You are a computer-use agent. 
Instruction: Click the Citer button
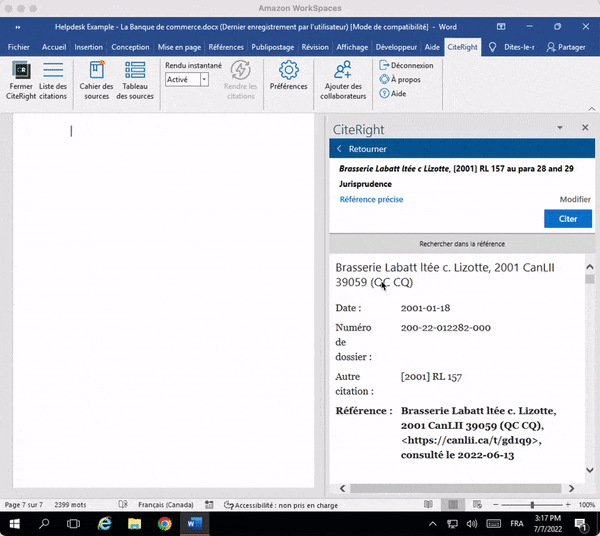point(568,219)
